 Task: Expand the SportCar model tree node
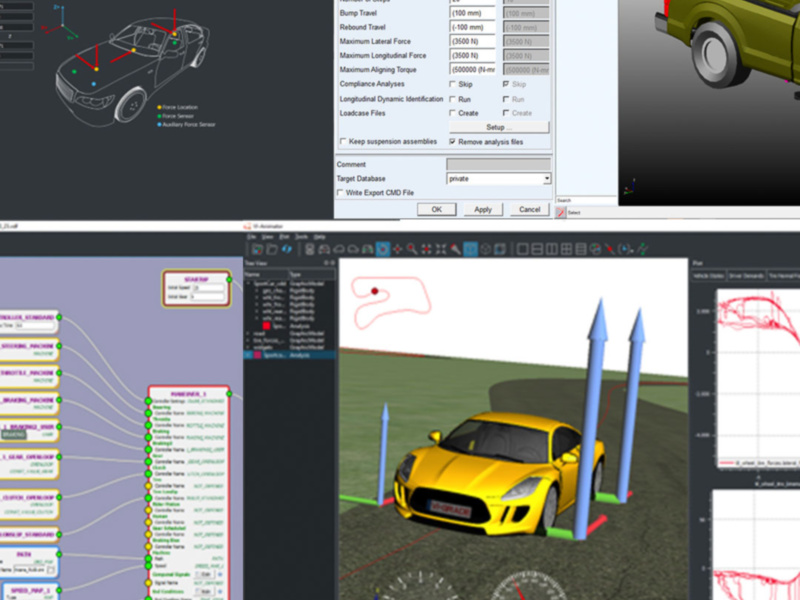point(248,283)
